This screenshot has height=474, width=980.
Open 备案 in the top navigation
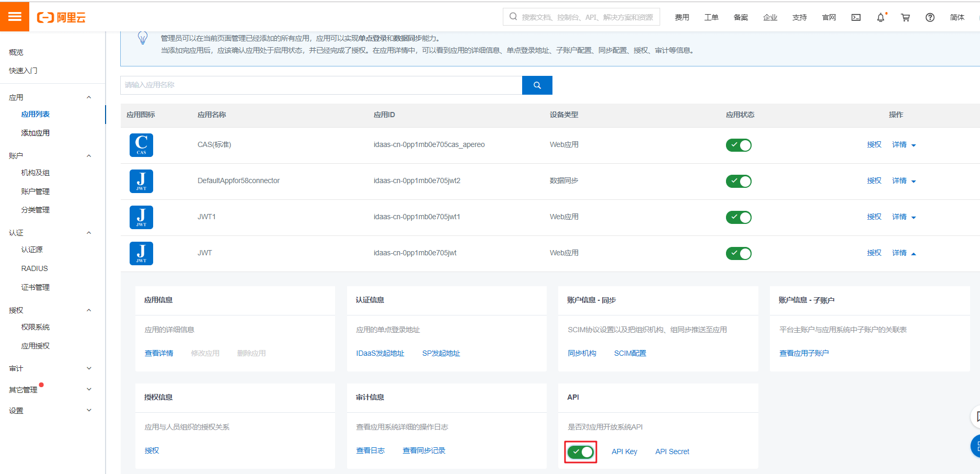pos(741,17)
